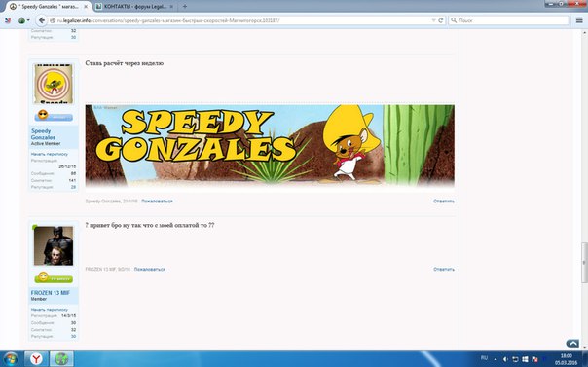Click Ответить under FROZEN 13 MIF's message
588x367 pixels.
point(444,269)
